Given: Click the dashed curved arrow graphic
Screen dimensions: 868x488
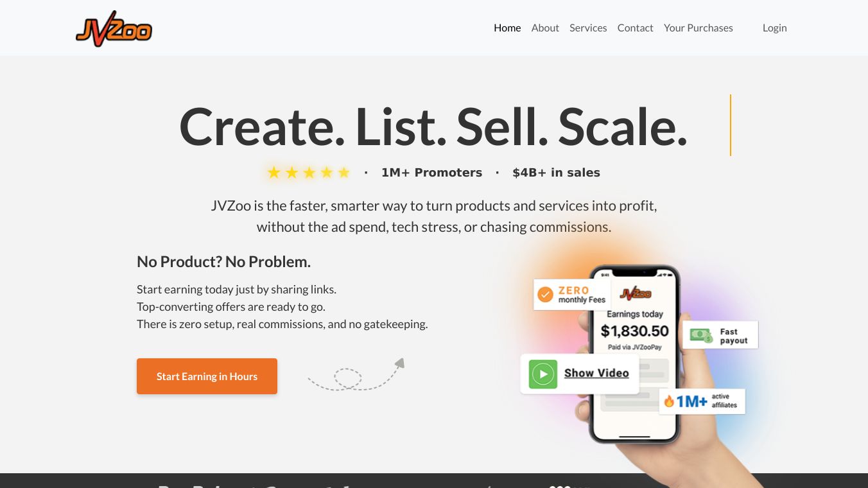Looking at the screenshot, I should point(356,375).
